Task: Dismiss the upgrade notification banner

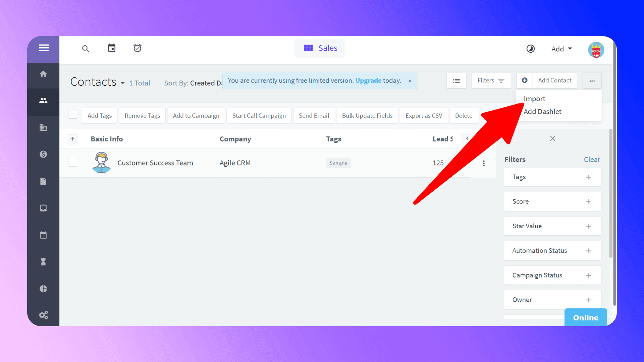Action: pos(410,81)
